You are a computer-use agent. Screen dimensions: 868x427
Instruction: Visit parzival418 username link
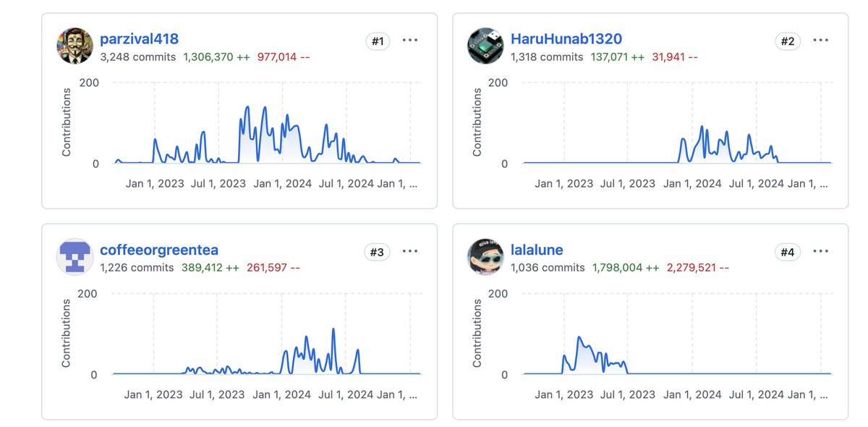coord(139,39)
